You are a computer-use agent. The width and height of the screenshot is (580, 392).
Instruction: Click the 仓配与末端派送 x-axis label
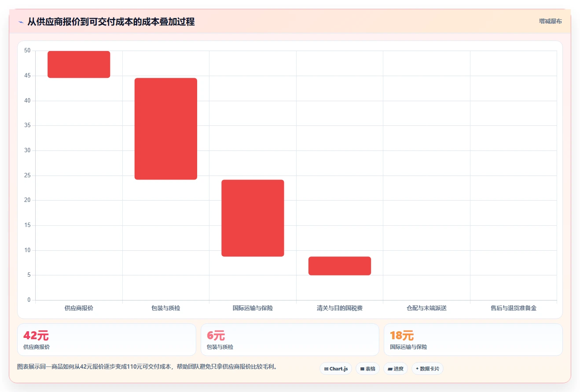(426, 308)
